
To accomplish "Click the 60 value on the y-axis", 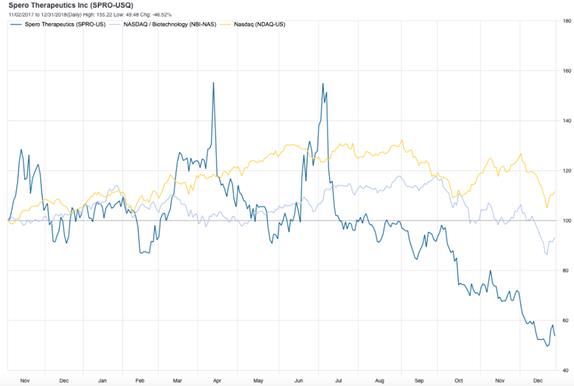I will click(566, 320).
